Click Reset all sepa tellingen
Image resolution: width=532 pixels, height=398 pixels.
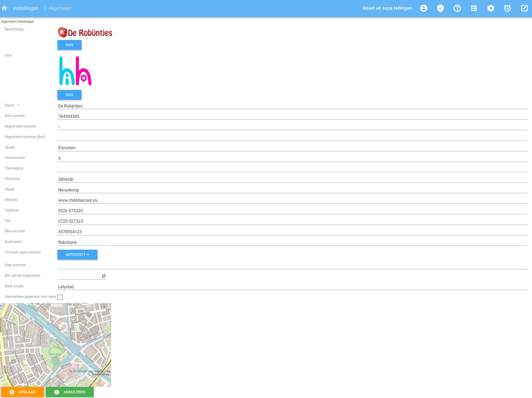pos(387,8)
